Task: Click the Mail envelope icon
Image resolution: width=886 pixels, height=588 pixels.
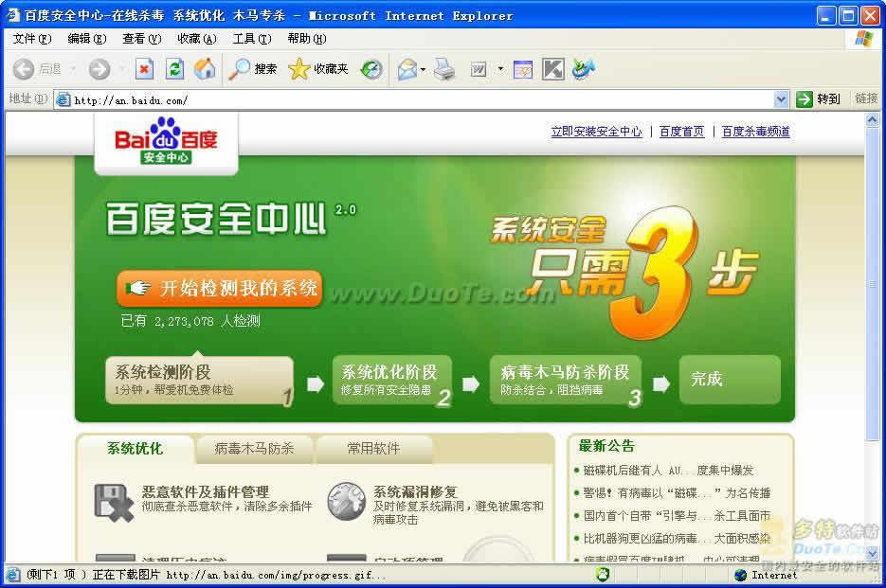Action: 407,69
